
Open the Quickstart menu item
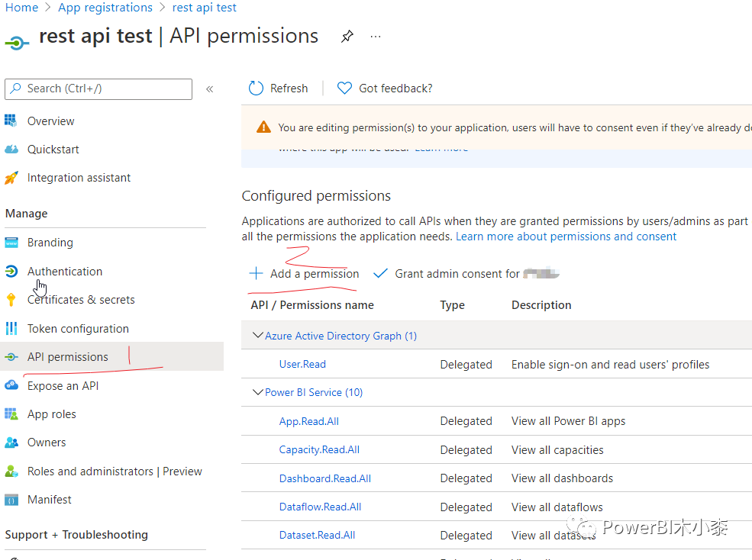click(x=53, y=150)
